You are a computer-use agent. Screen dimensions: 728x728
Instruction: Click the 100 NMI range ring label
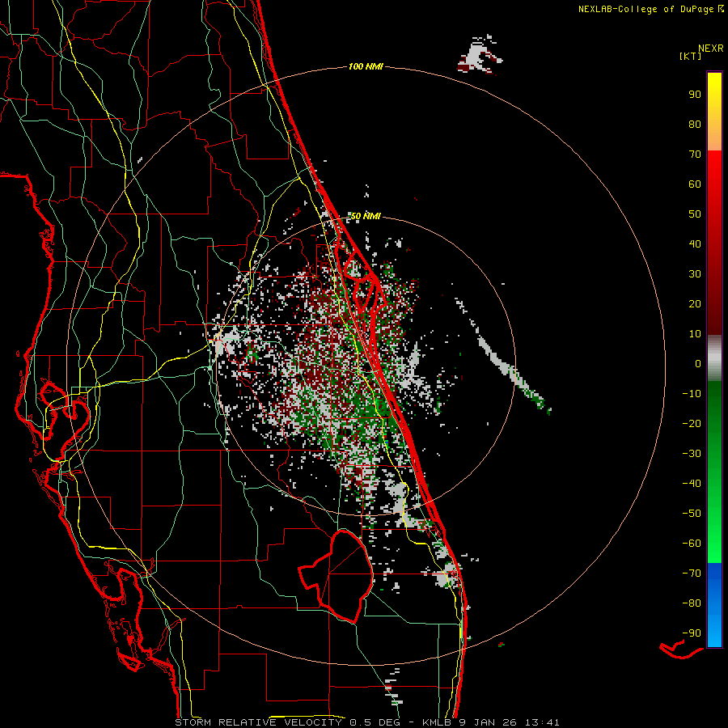coord(366,66)
